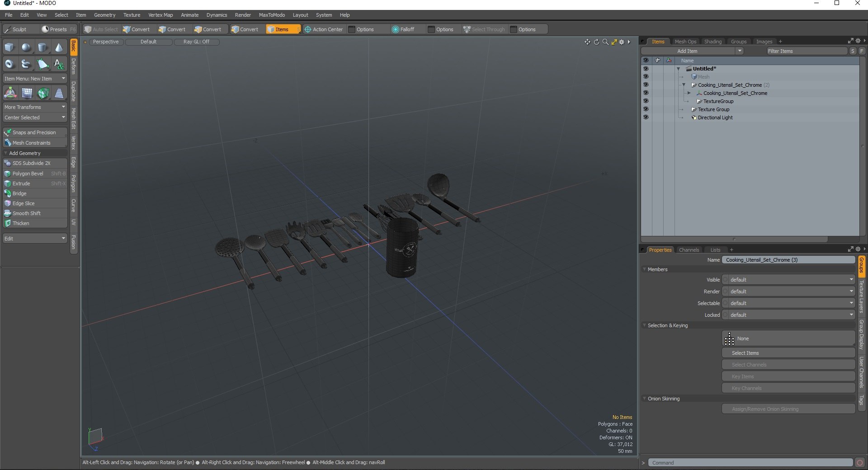Click the viewport pan (move) icon

click(x=587, y=42)
